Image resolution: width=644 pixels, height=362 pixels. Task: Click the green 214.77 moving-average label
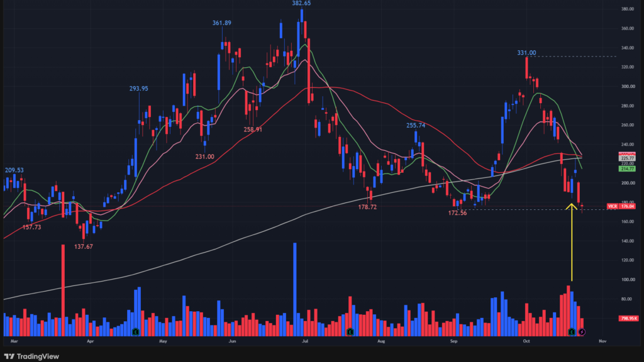pos(627,168)
